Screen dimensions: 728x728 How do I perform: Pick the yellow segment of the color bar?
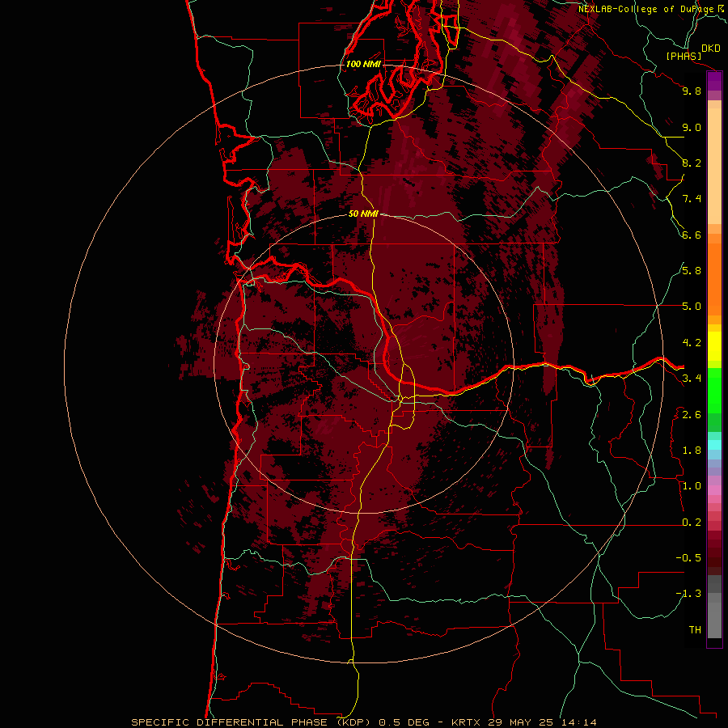coord(714,346)
